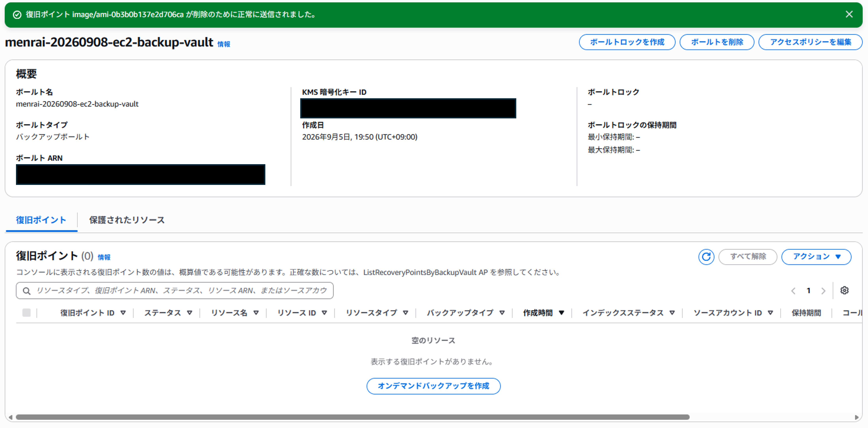Go to next page arrow
The width and height of the screenshot is (868, 428).
823,291
